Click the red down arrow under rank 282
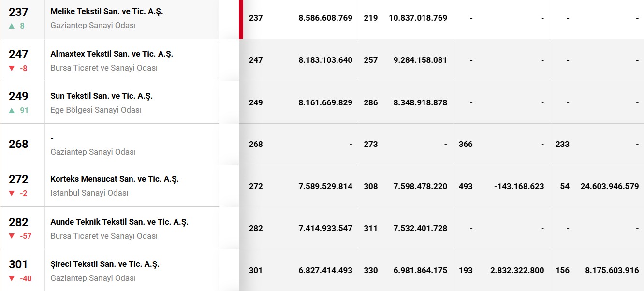Image resolution: width=644 pixels, height=291 pixels. point(12,236)
